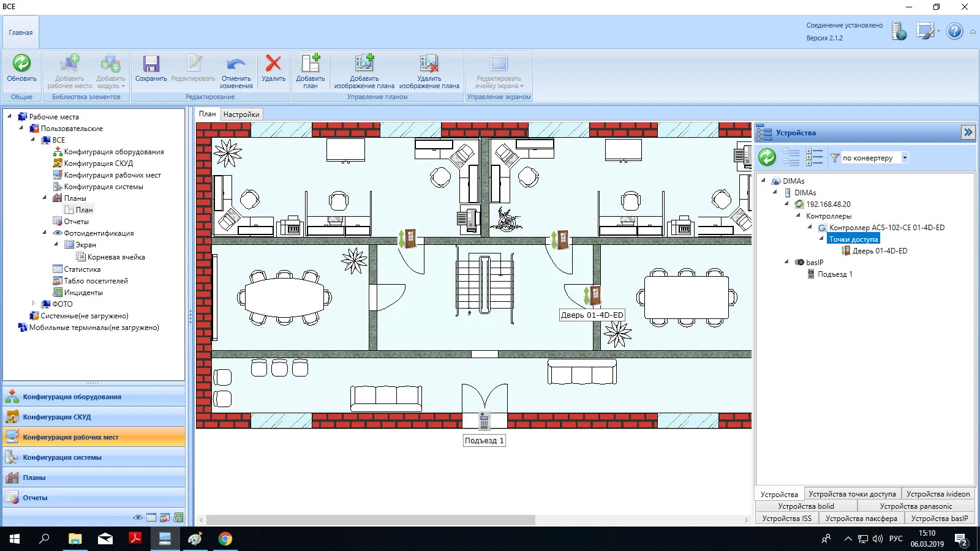Screen dimensions: 980x551
Task: Open the Устройства bolid tab
Action: coord(805,506)
